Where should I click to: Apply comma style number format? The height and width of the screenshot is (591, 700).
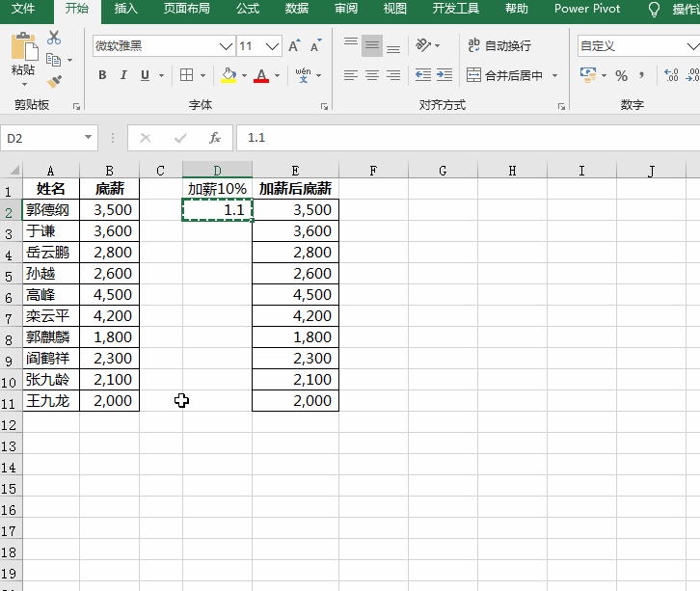point(641,75)
